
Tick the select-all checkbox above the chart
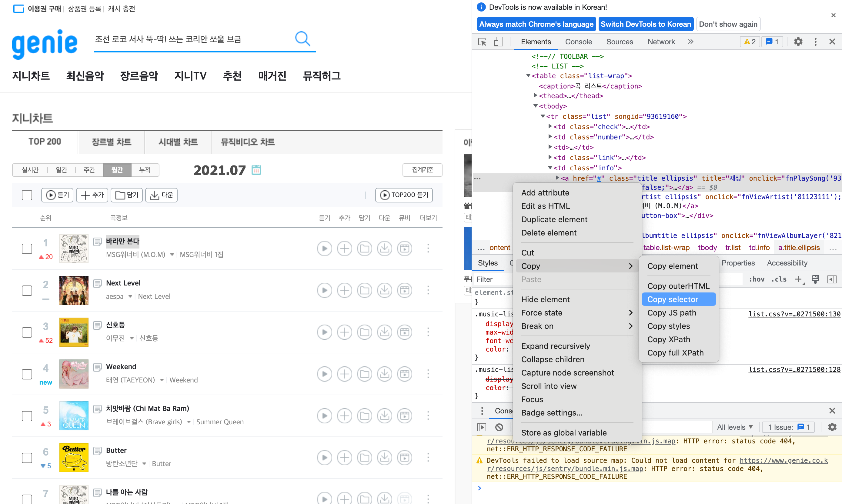[27, 195]
